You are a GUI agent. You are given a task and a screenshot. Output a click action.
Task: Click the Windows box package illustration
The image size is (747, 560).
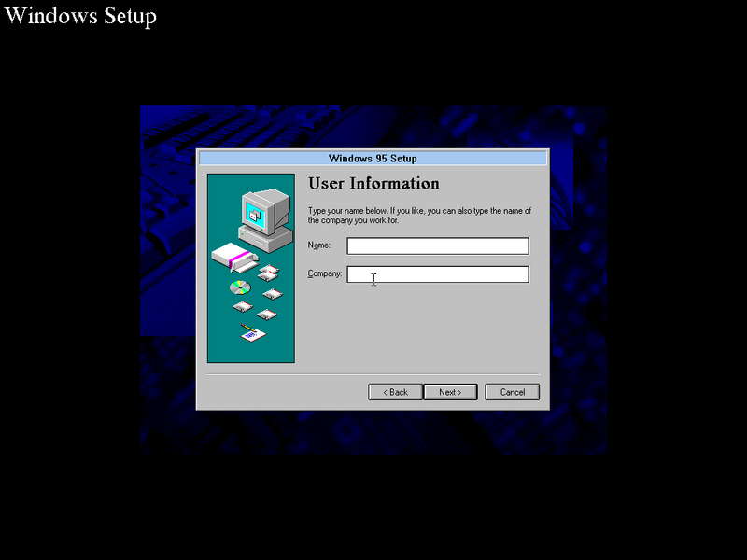(235, 258)
